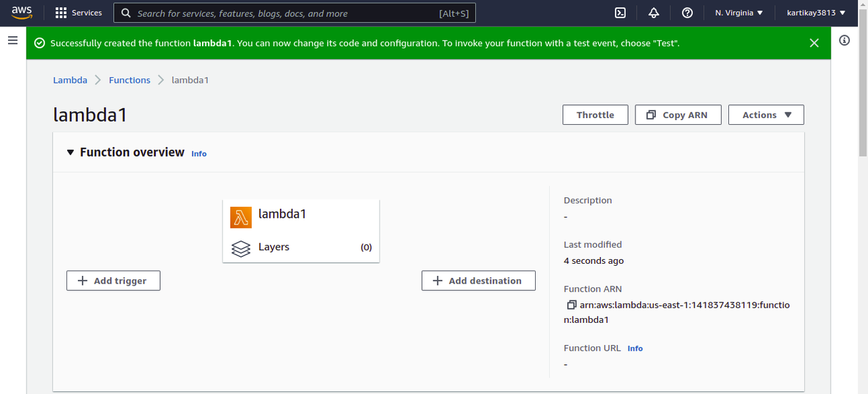Go to the Functions breadcrumb
The width and height of the screenshot is (868, 394).
pos(130,80)
